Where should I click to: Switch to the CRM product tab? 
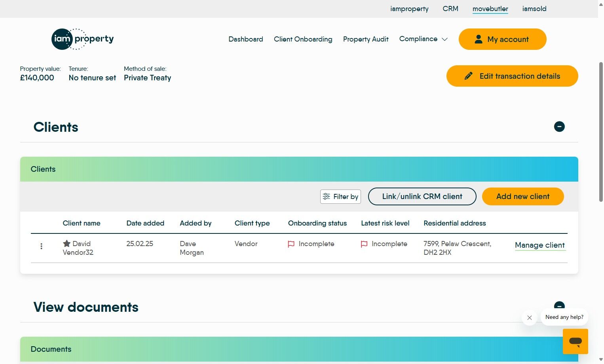(450, 9)
